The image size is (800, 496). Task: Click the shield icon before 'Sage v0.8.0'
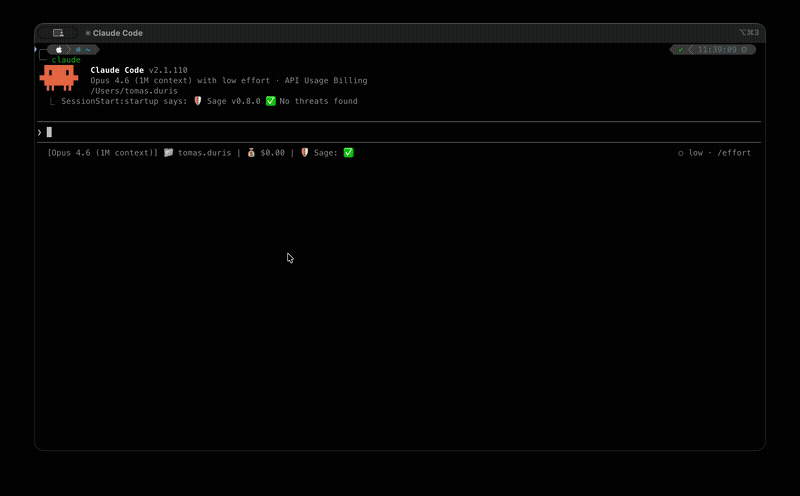197,101
